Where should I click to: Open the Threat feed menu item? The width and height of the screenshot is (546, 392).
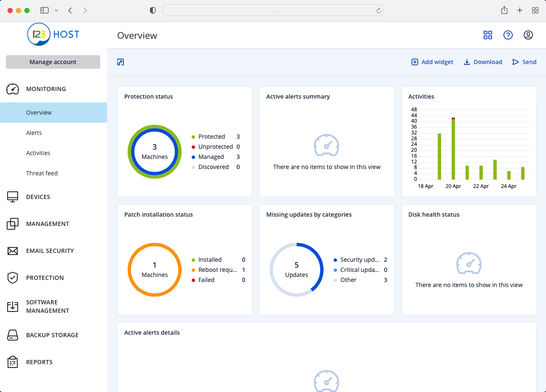(42, 173)
